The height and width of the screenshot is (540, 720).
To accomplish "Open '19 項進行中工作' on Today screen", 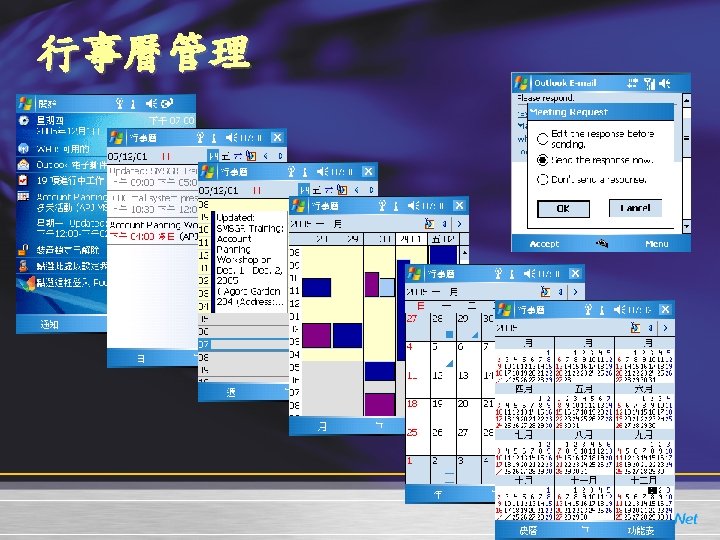I will click(70, 180).
